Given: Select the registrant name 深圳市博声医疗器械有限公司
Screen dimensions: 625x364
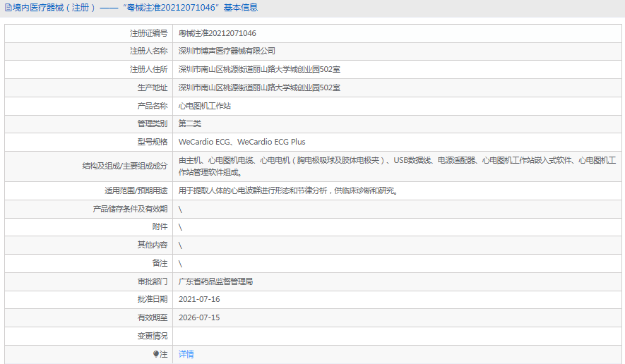Looking at the screenshot, I should (x=227, y=51).
